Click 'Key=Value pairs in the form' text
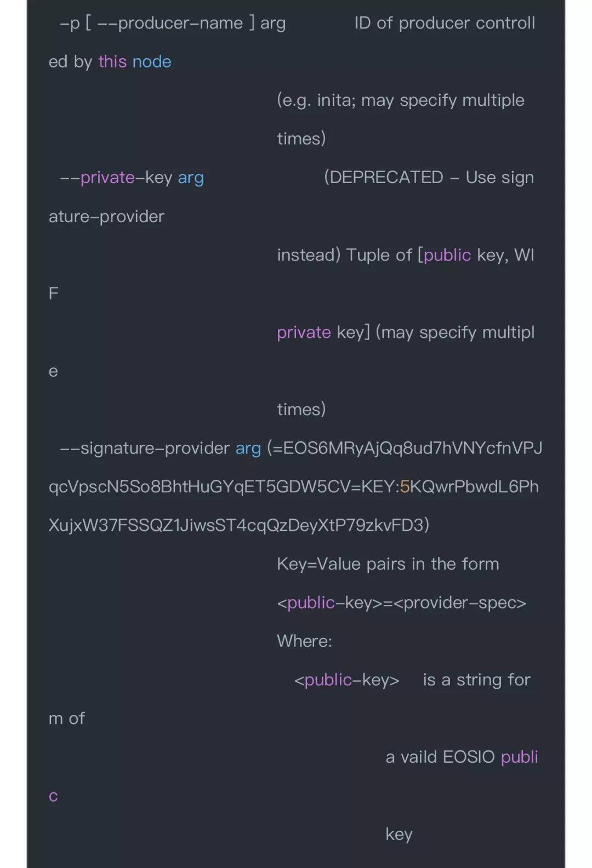The image size is (592, 868). [388, 564]
